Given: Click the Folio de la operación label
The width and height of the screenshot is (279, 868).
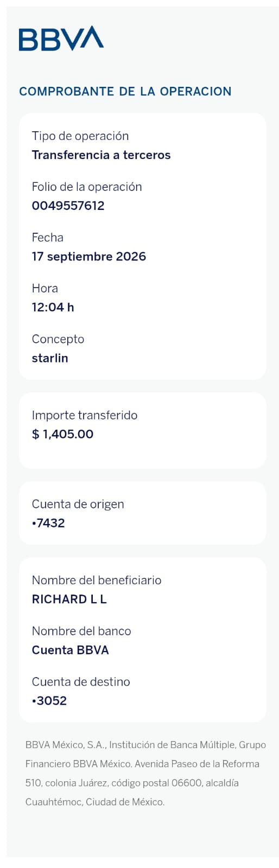Looking at the screenshot, I should pyautogui.click(x=87, y=187).
